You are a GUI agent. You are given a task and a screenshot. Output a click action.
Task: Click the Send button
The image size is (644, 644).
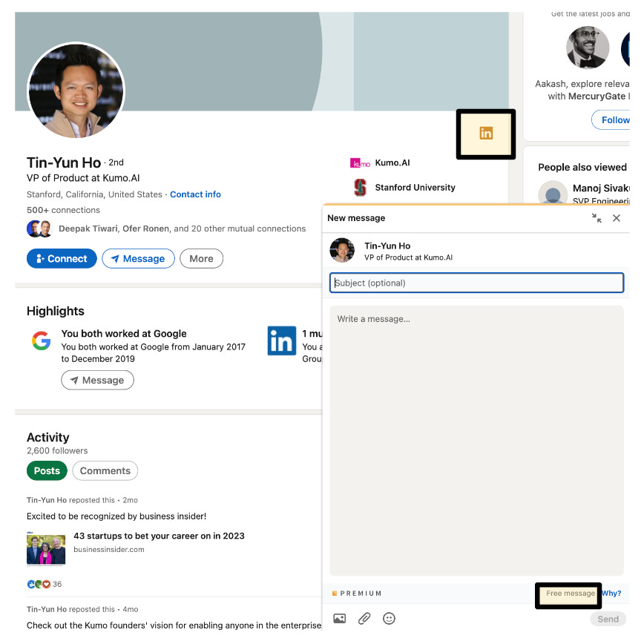click(x=608, y=619)
